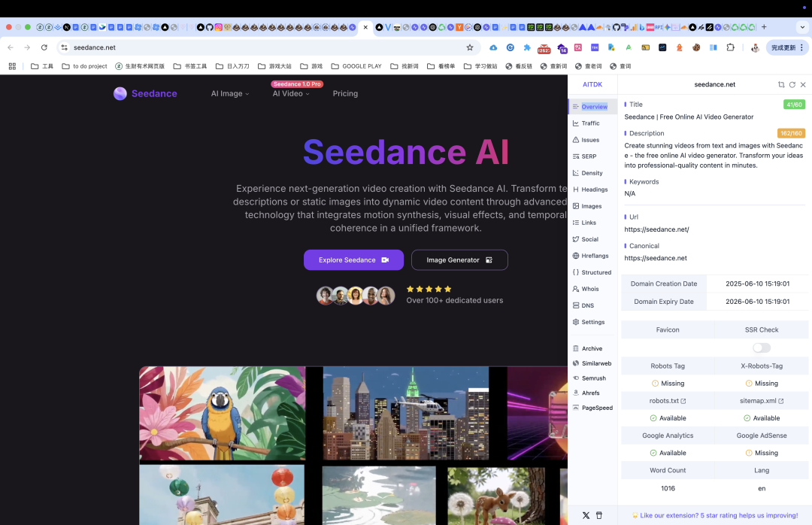Open the deer with dandelions thumbnail
The image size is (812, 525).
(496, 496)
